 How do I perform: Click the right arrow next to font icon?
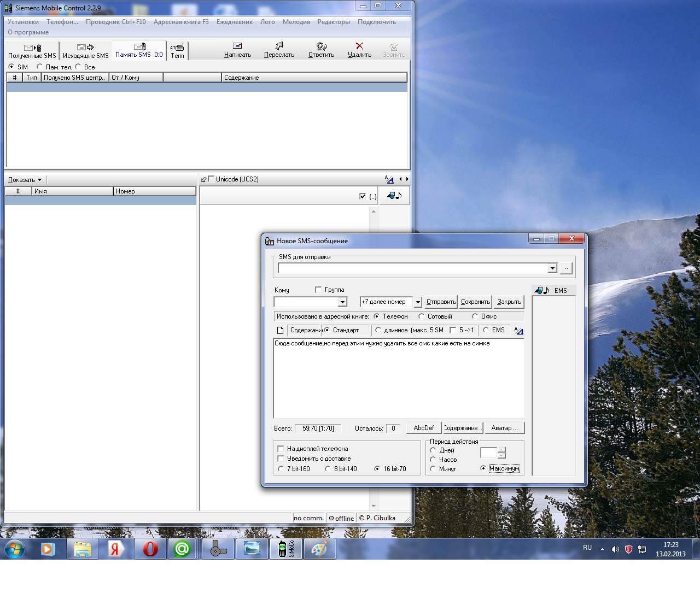pyautogui.click(x=407, y=179)
